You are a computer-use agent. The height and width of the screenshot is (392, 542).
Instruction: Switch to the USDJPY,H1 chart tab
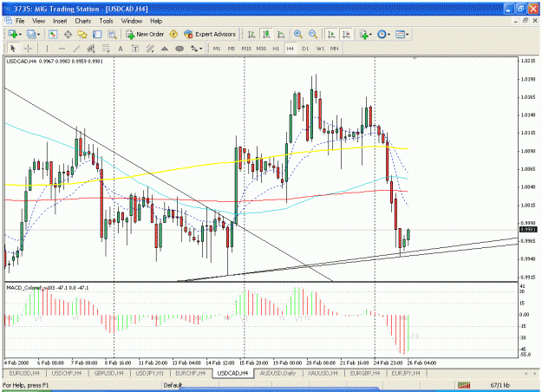[x=149, y=373]
